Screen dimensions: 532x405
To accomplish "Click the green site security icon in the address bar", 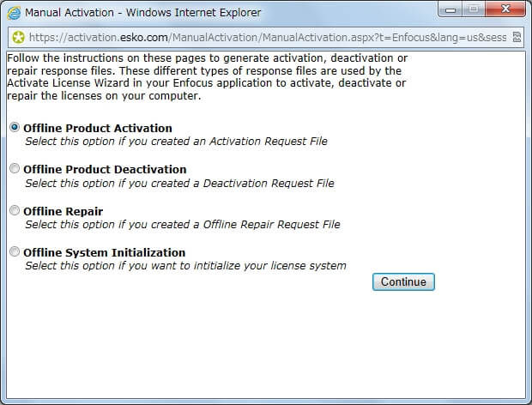I will [18, 37].
